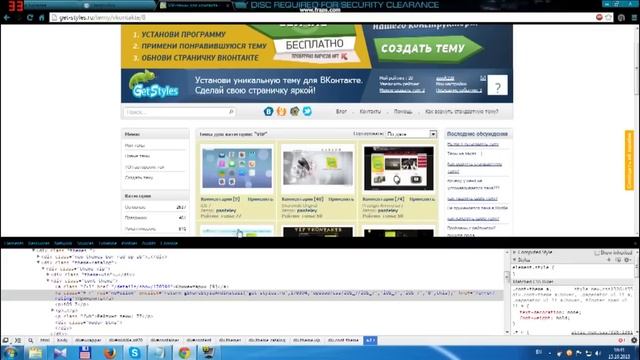Select html in the DevTools breadcrumb
The width and height of the screenshot is (640, 360).
[x=45, y=340]
